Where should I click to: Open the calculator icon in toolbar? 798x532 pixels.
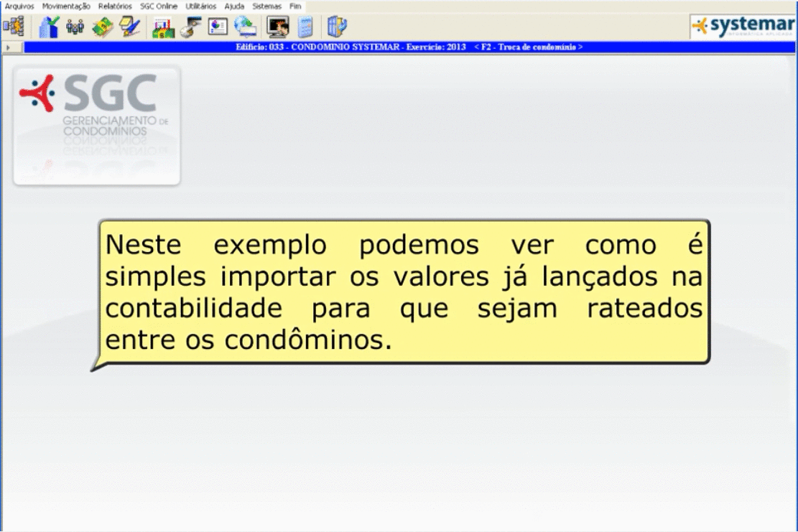pyautogui.click(x=305, y=27)
